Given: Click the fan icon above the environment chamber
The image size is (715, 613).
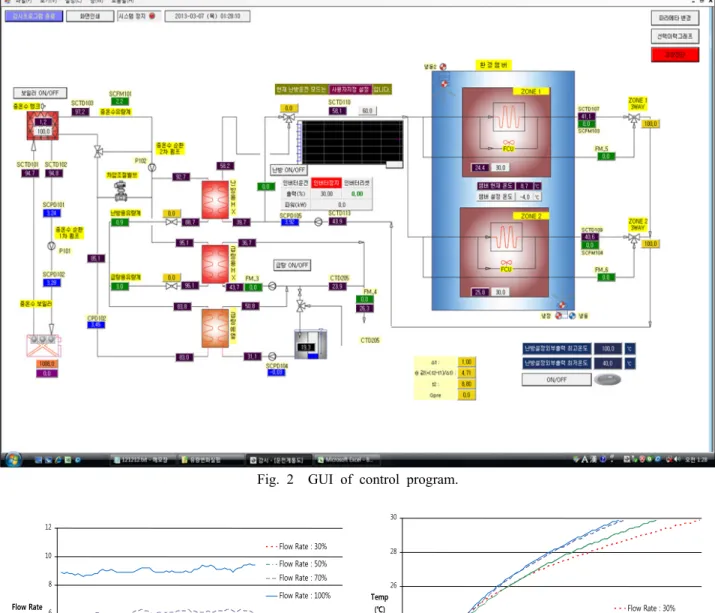Looking at the screenshot, I should (442, 67).
